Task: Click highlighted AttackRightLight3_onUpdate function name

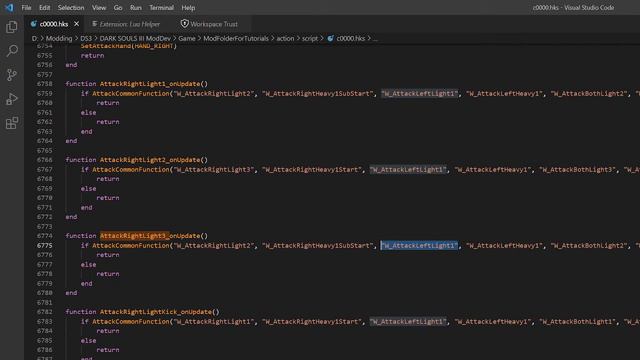Action: 150,236
